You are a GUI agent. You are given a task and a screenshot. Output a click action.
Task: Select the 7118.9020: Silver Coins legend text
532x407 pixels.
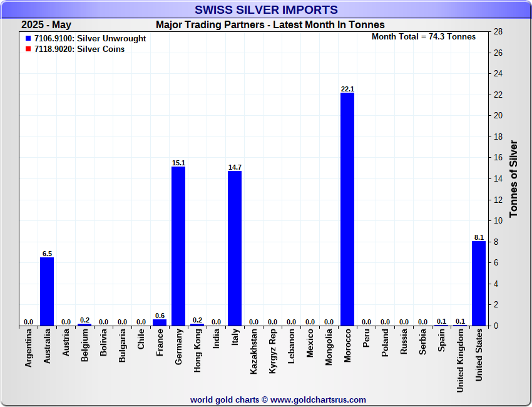pos(79,49)
